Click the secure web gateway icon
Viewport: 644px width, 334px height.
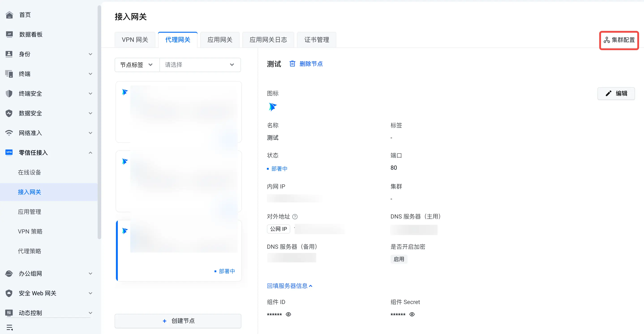click(x=9, y=293)
